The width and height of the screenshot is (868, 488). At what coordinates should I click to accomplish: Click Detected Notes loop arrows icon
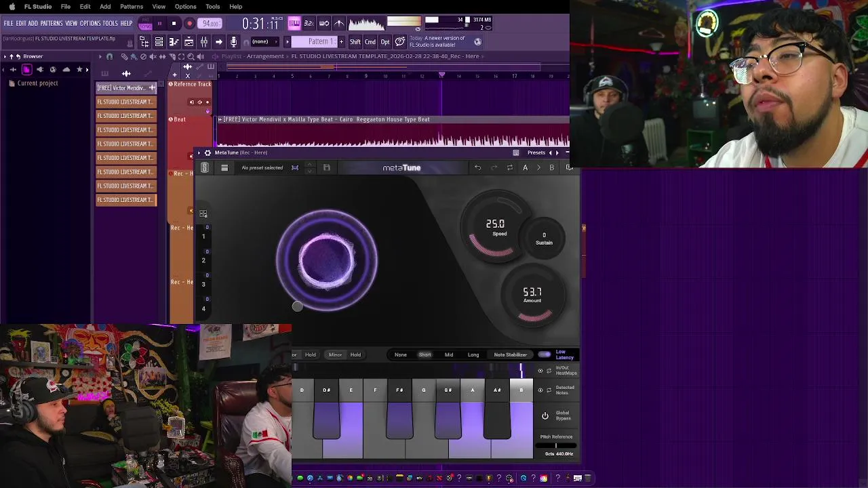549,390
